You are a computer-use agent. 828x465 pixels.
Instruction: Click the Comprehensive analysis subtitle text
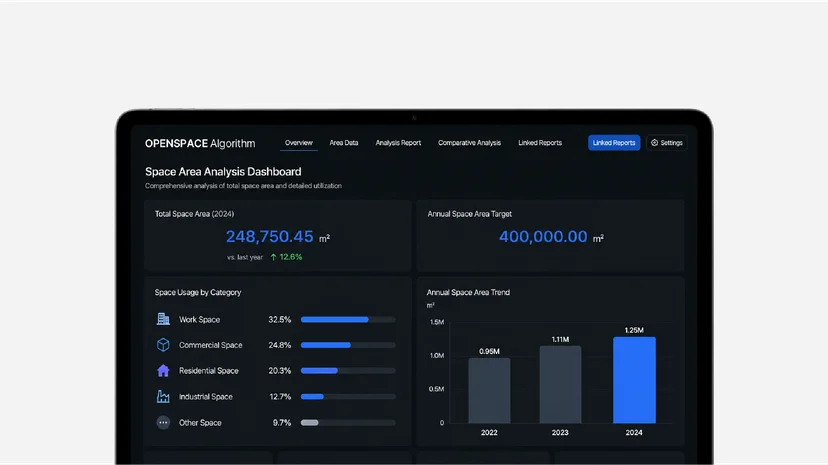tap(243, 186)
